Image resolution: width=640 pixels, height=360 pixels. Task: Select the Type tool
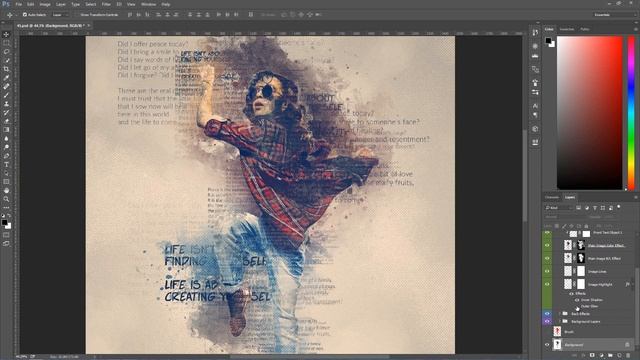(6, 164)
